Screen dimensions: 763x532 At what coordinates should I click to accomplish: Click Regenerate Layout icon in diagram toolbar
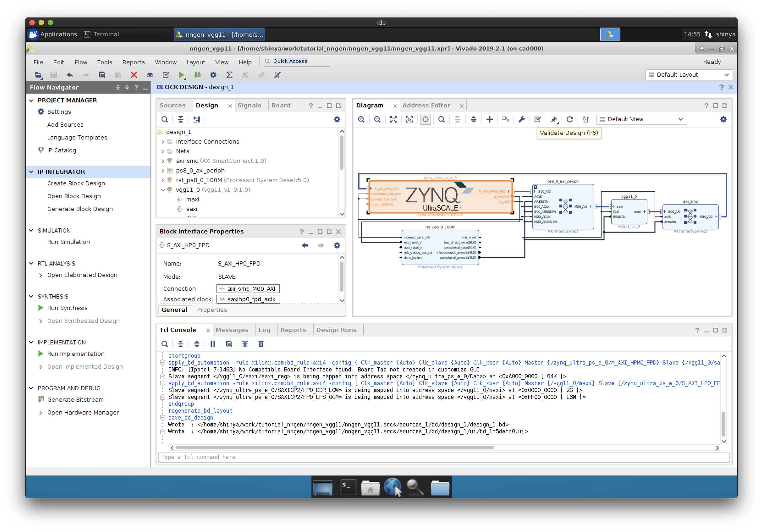[569, 119]
